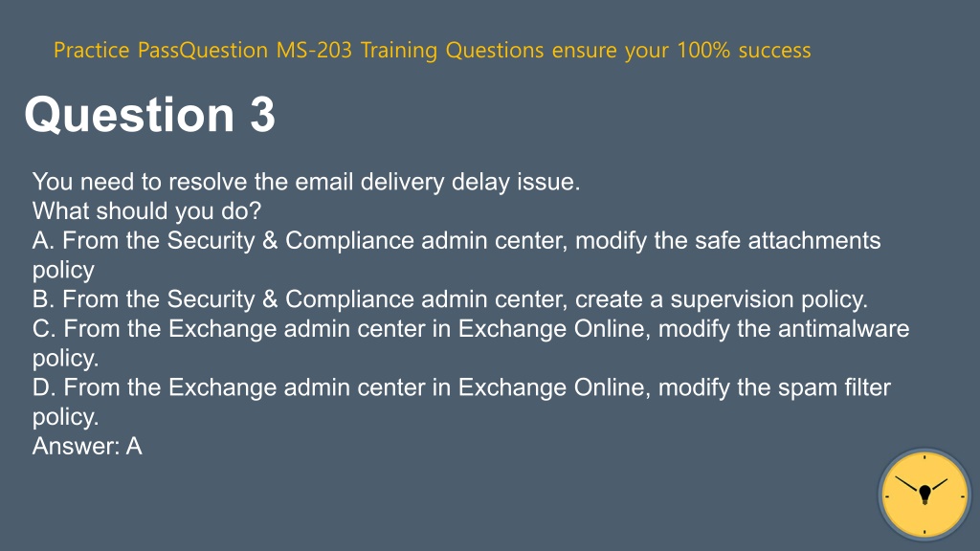Click the yellow clock lightbulb icon
The width and height of the screenshot is (980, 551).
924,495
